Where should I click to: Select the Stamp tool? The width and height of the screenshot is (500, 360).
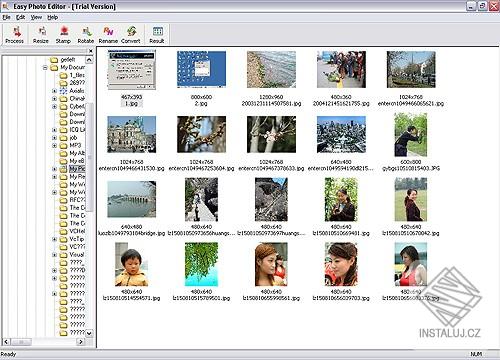[63, 35]
